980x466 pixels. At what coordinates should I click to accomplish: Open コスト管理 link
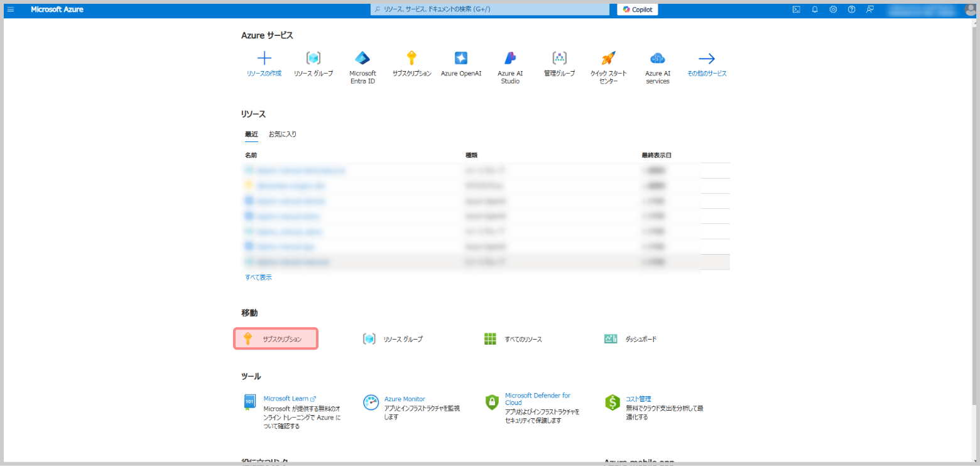[x=638, y=399]
